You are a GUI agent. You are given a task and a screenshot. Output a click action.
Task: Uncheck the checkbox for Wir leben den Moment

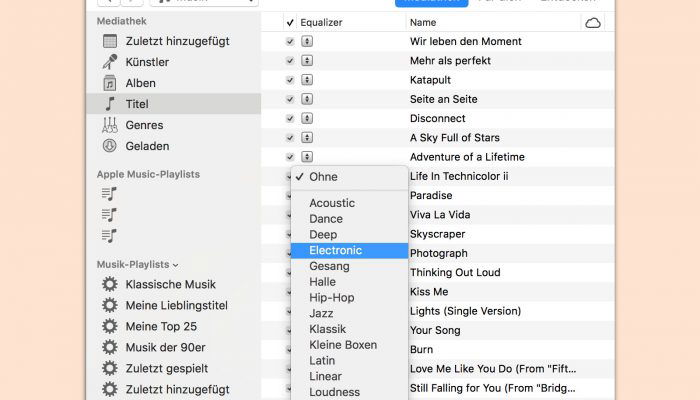[x=290, y=42]
